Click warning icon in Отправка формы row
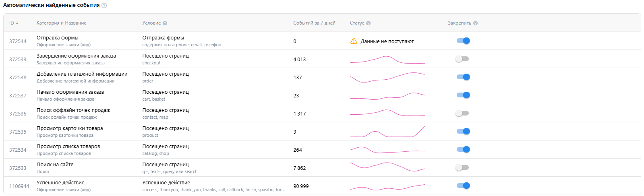The height and width of the screenshot is (196, 644). (x=354, y=41)
